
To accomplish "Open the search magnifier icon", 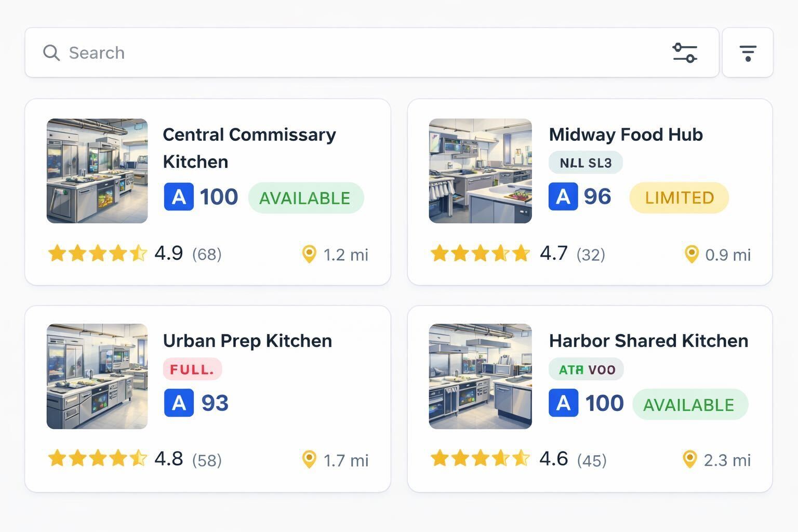I will point(51,52).
